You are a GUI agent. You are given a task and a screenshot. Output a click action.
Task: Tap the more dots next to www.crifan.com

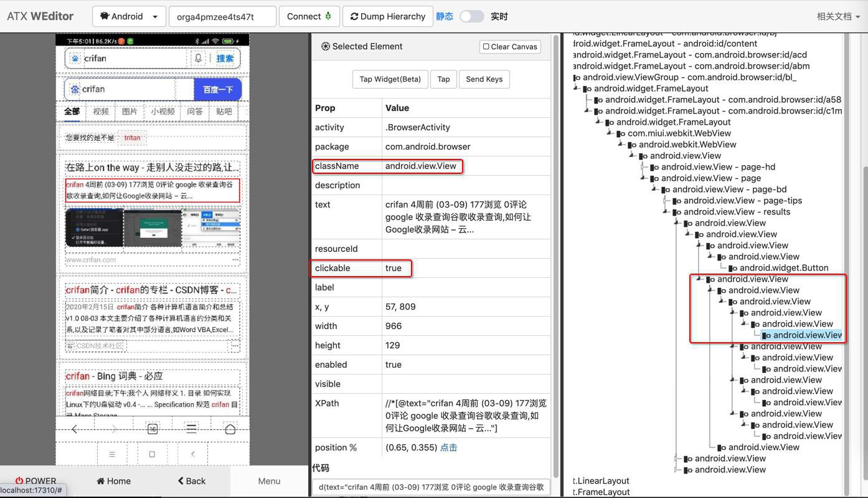pos(235,260)
